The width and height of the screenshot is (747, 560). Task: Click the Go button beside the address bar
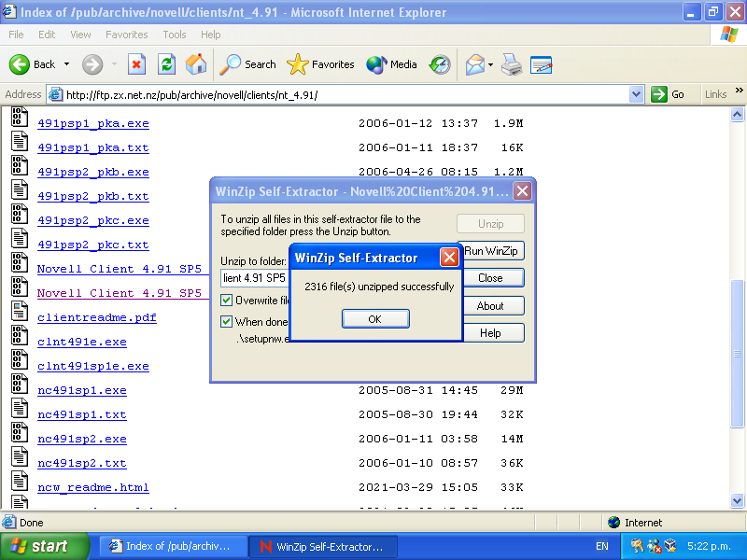tap(668, 94)
